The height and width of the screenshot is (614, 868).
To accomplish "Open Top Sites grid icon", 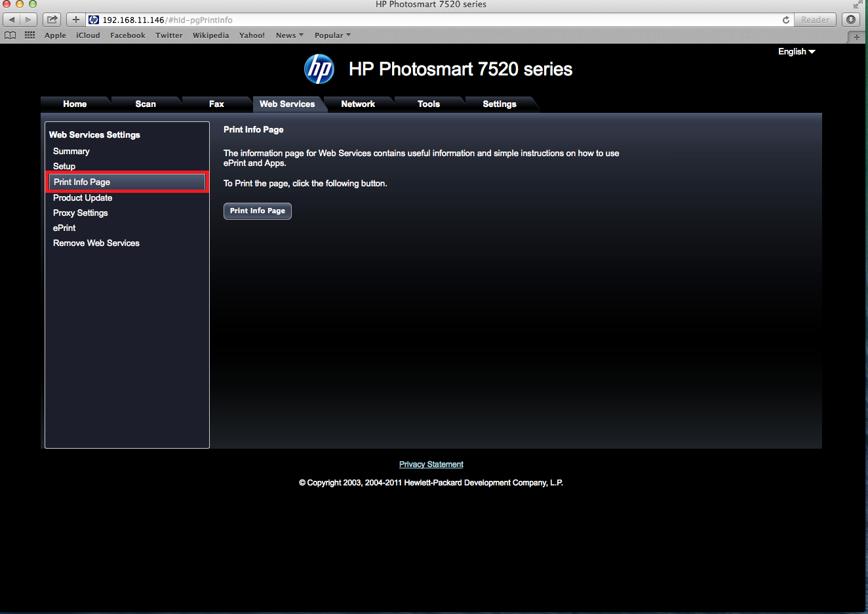I will (30, 35).
